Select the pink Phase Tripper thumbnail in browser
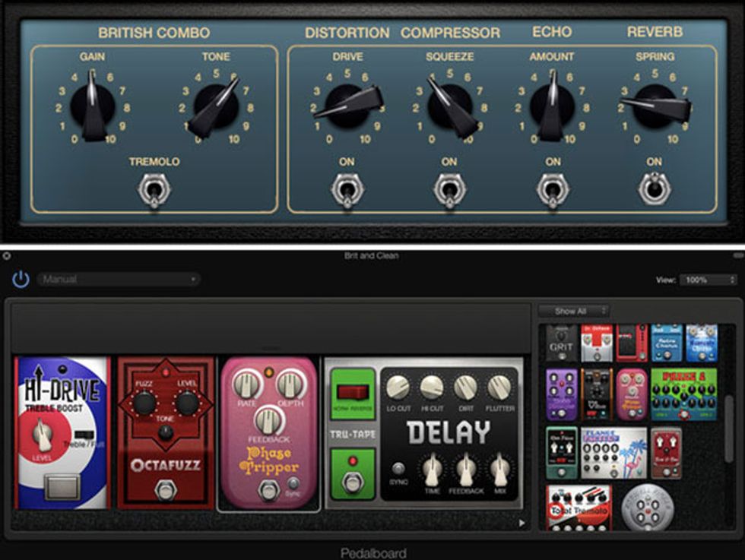 coord(632,394)
